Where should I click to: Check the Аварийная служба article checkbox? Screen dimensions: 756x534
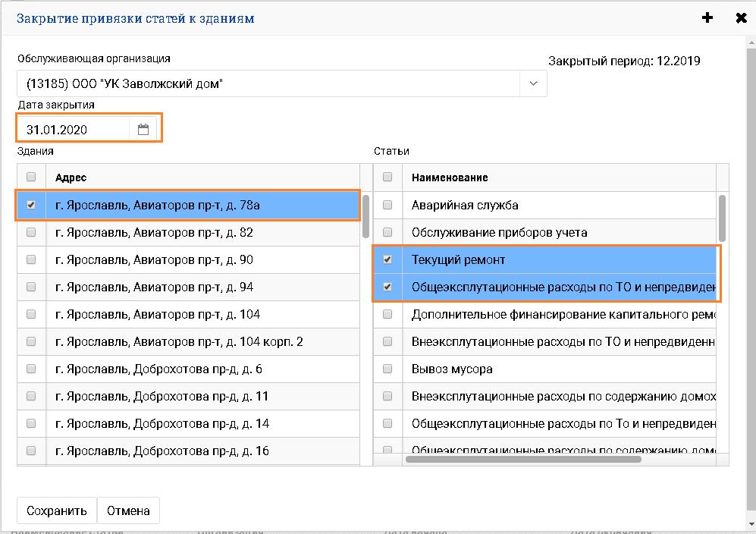click(x=387, y=205)
